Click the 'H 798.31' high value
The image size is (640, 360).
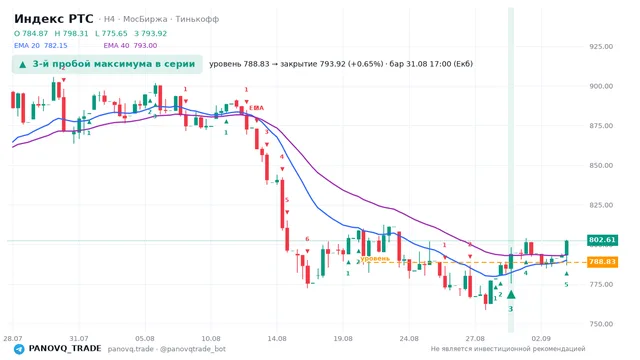click(71, 33)
